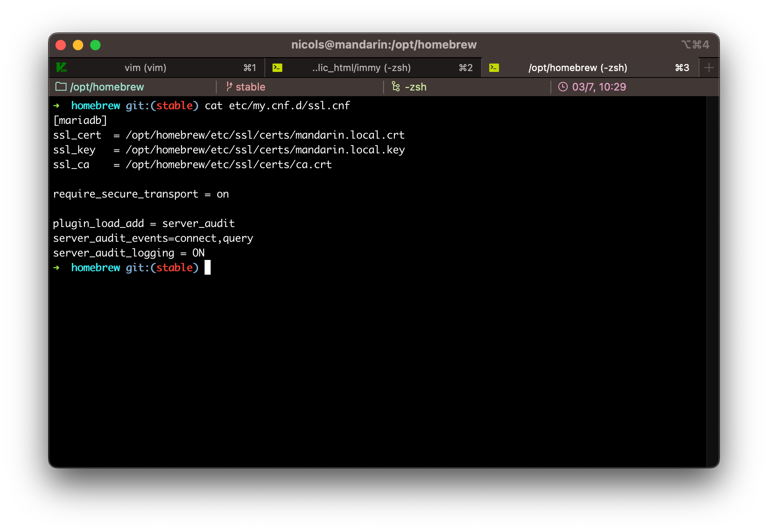Click the folder icon in status bar
This screenshot has height=532, width=768.
tap(61, 87)
